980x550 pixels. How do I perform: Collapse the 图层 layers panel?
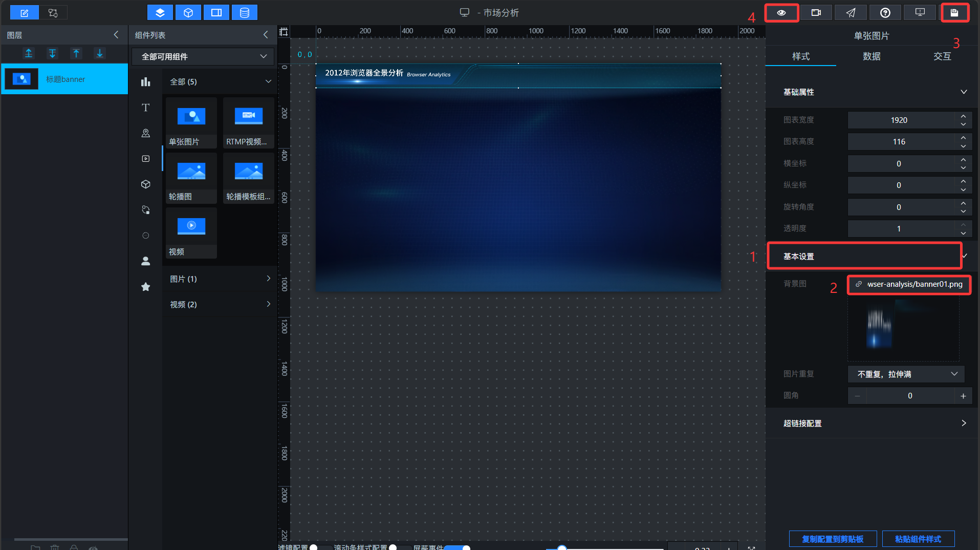tap(116, 35)
